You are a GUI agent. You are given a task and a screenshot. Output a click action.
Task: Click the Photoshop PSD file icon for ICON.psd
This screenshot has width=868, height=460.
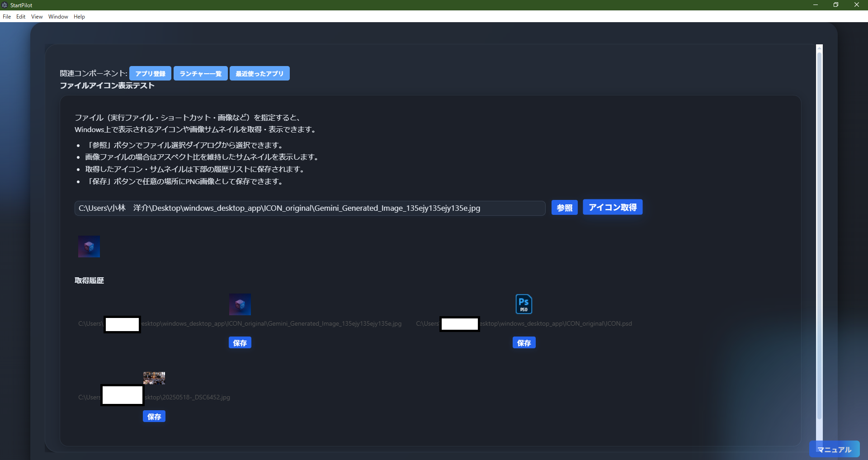click(524, 304)
